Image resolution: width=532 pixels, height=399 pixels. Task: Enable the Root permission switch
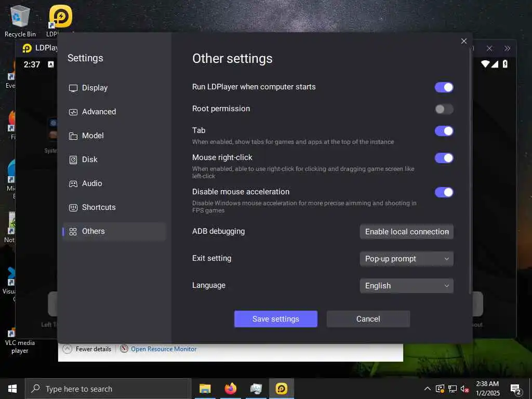click(x=444, y=109)
